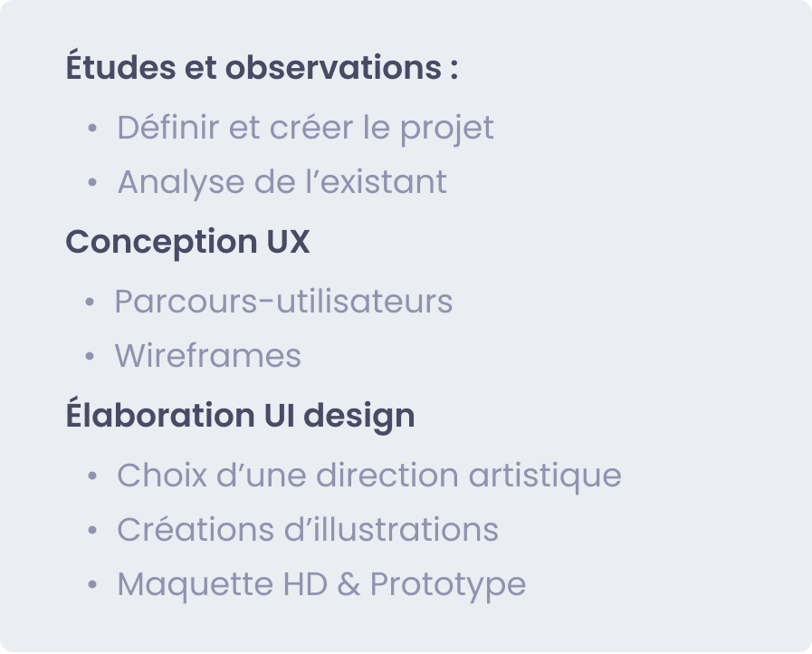
Task: Select 'Définir et créer le projet' item
Action: click(x=306, y=128)
